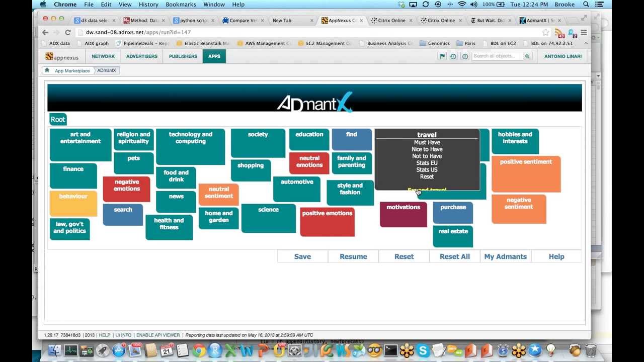This screenshot has height=362, width=644.
Task: Reload the page with the refresh icon
Action: 67,32
